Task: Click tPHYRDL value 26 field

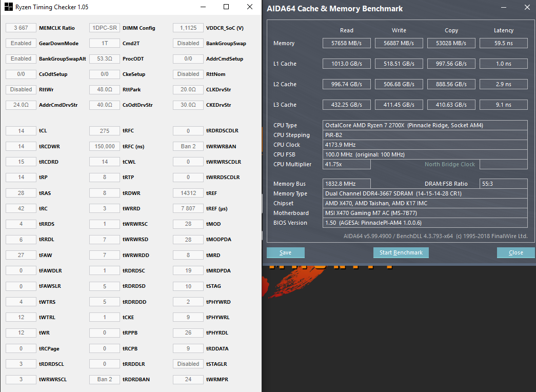Action: pyautogui.click(x=188, y=332)
